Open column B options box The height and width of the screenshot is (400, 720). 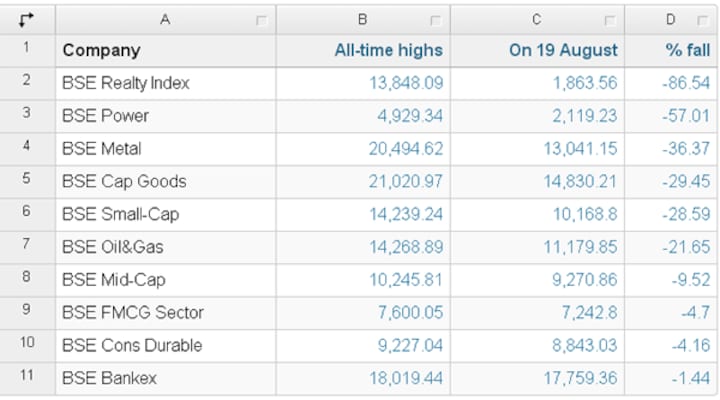[x=436, y=21]
